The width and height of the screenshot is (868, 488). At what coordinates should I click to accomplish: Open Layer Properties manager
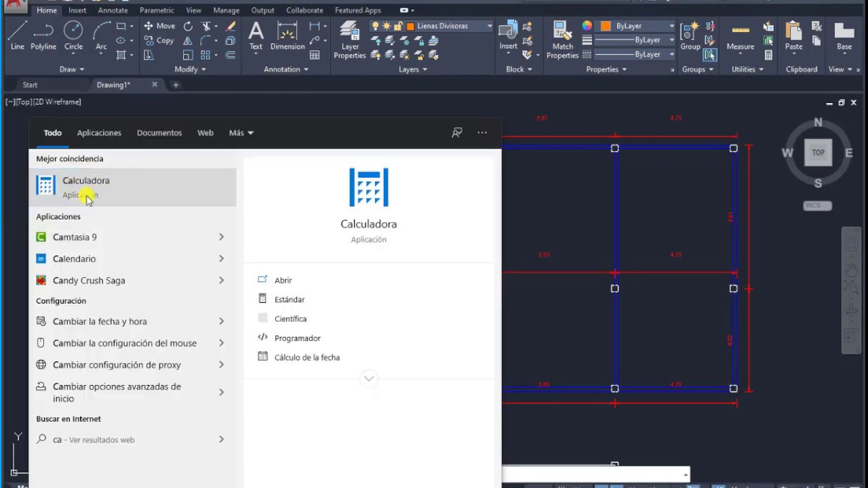tap(350, 39)
